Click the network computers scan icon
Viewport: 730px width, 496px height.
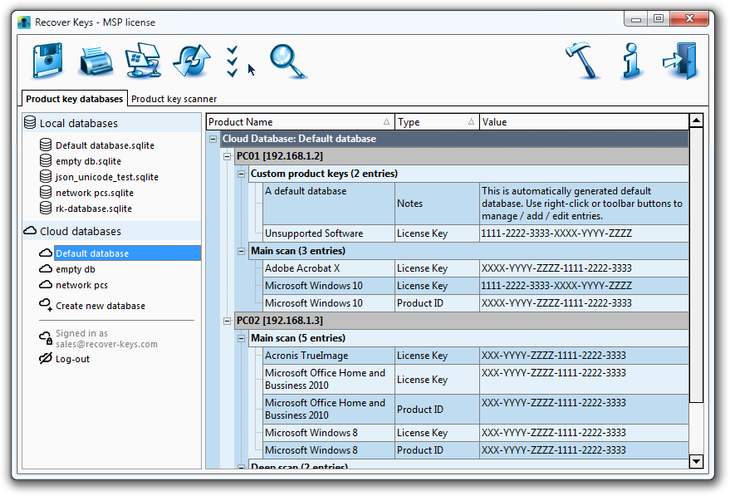point(143,61)
